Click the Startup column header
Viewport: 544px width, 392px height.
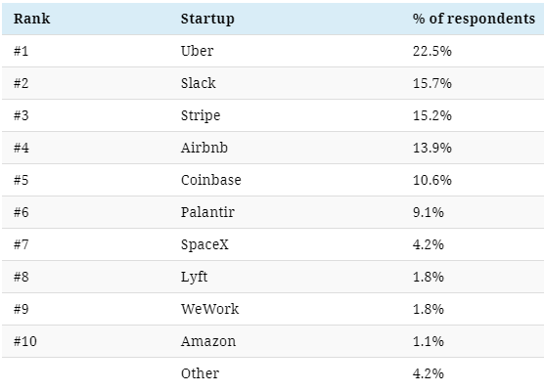click(x=207, y=20)
